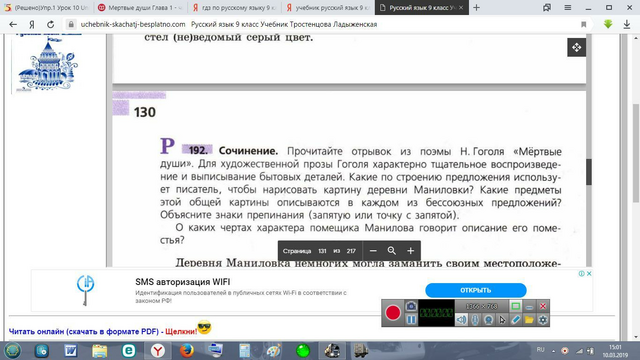Toggle system sound recording speaker icon
The image size is (640, 360).
[x=461, y=320]
